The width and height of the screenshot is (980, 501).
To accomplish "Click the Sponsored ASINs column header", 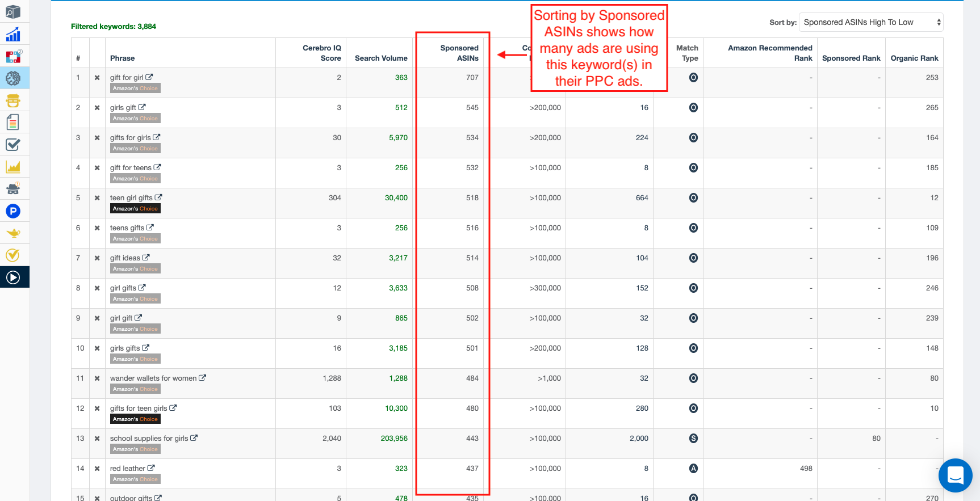I will [459, 53].
